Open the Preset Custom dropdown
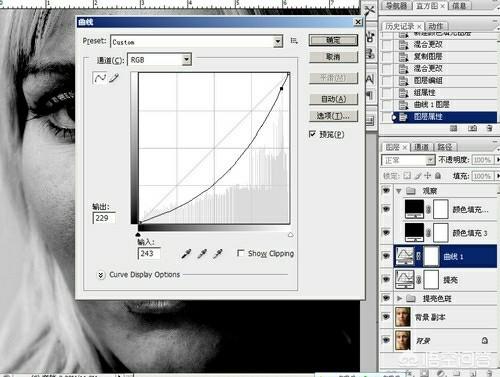The width and height of the screenshot is (500, 377). click(x=197, y=42)
